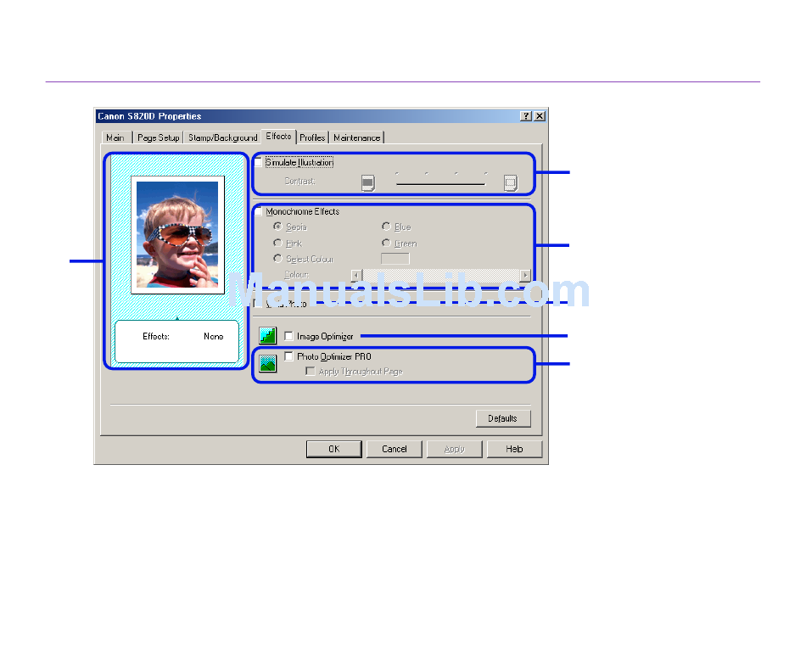This screenshot has width=806, height=672.
Task: Click the Defaults button
Action: pos(503,418)
